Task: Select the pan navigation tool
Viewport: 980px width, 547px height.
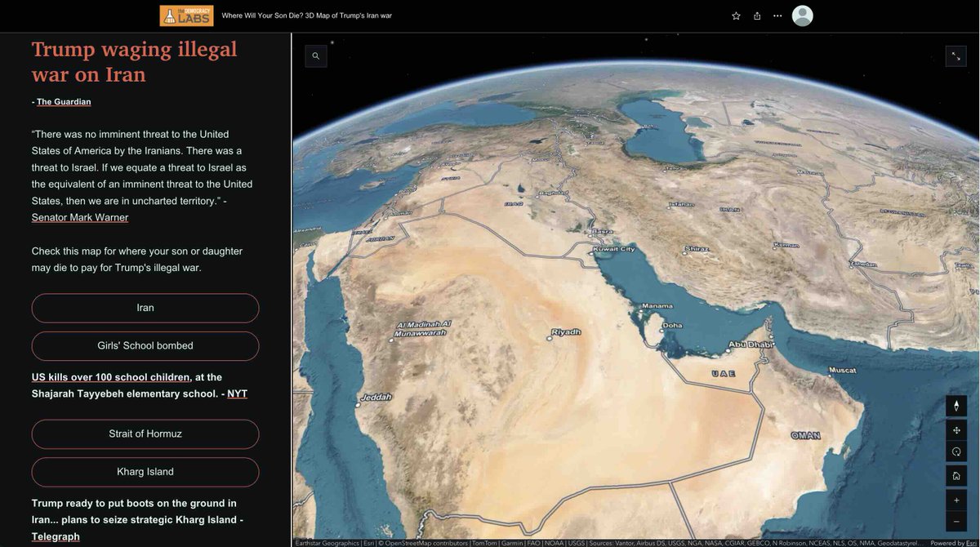Action: pos(956,429)
